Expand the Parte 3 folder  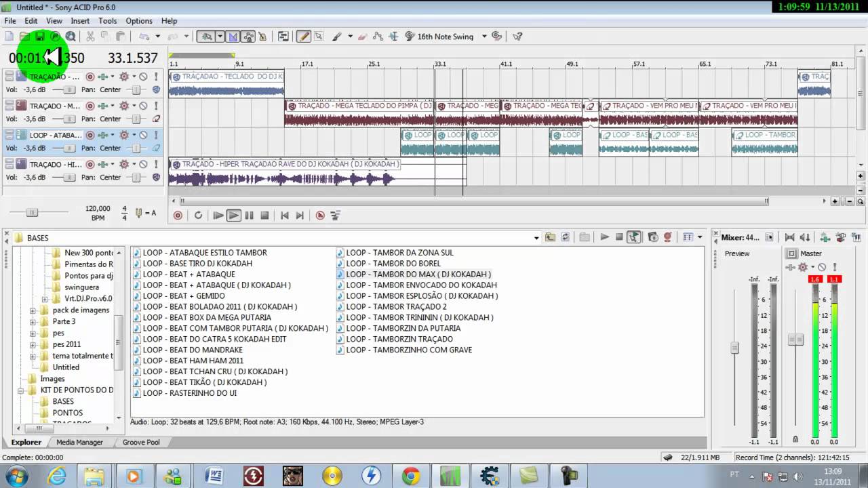pyautogui.click(x=33, y=322)
